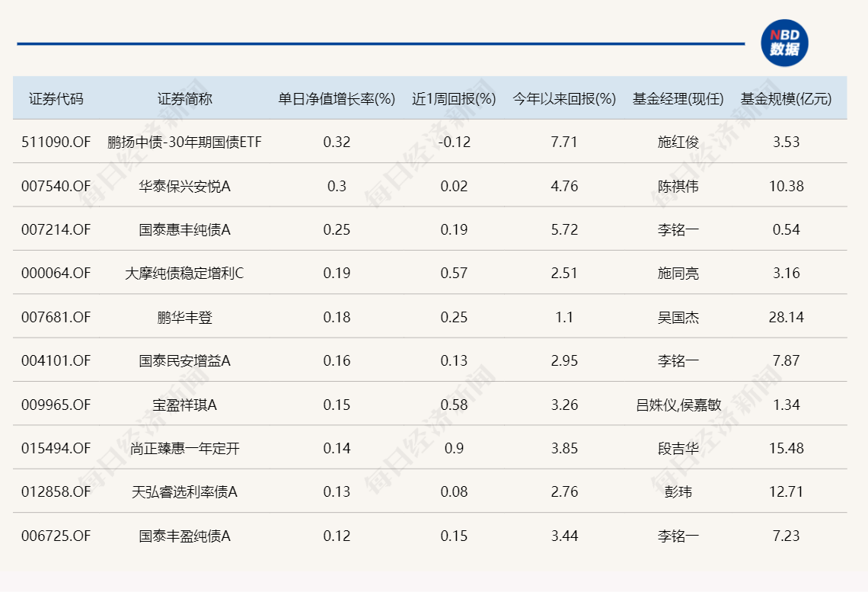Select code cell 009965.OF
Image resolution: width=868 pixels, height=592 pixels.
coord(56,405)
